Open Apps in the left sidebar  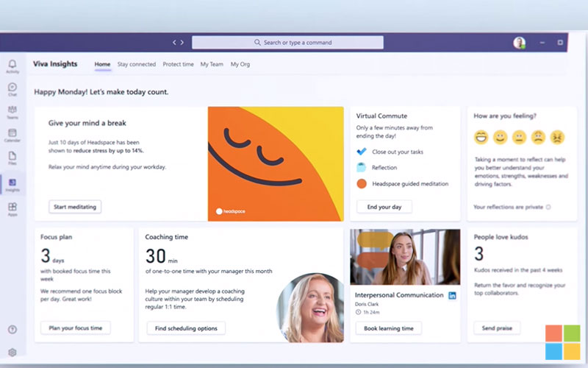click(x=12, y=209)
